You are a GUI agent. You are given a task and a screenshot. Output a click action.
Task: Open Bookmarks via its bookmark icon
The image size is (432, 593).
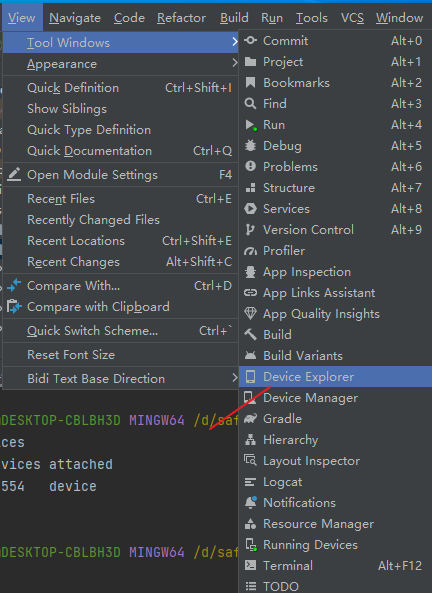click(250, 82)
